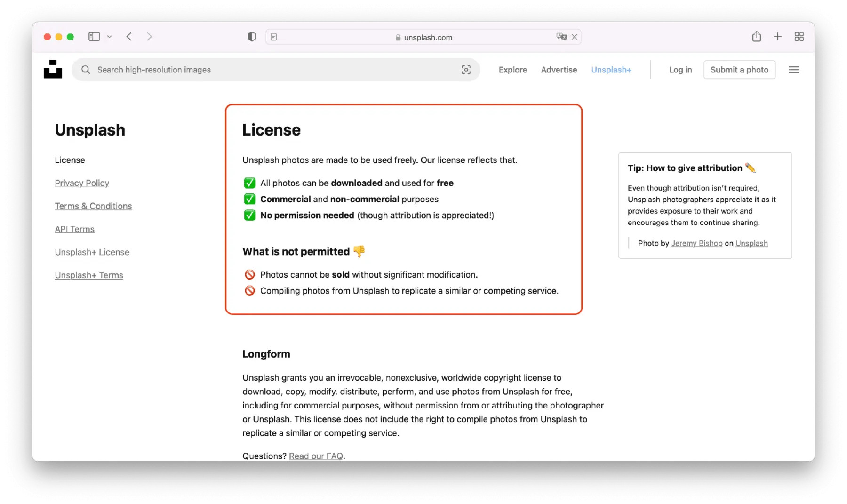Open the reader view page icon

click(274, 37)
